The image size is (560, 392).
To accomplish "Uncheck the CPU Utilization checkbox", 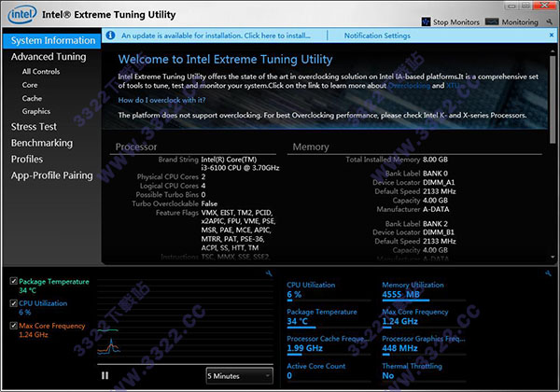I will tap(14, 303).
